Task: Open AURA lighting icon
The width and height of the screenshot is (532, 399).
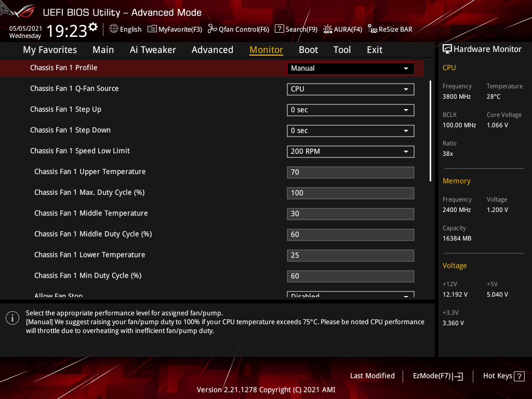Action: click(327, 29)
